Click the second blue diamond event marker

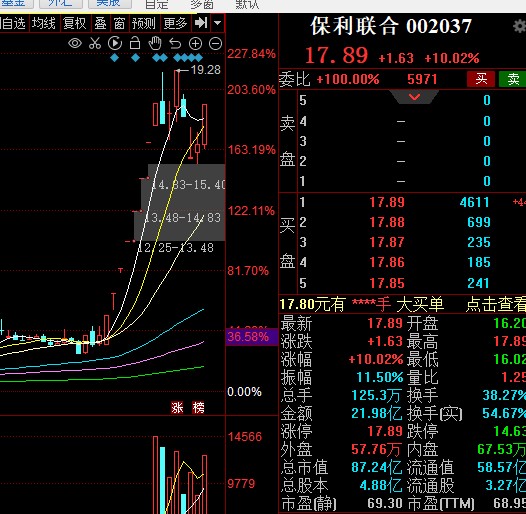(x=135, y=58)
